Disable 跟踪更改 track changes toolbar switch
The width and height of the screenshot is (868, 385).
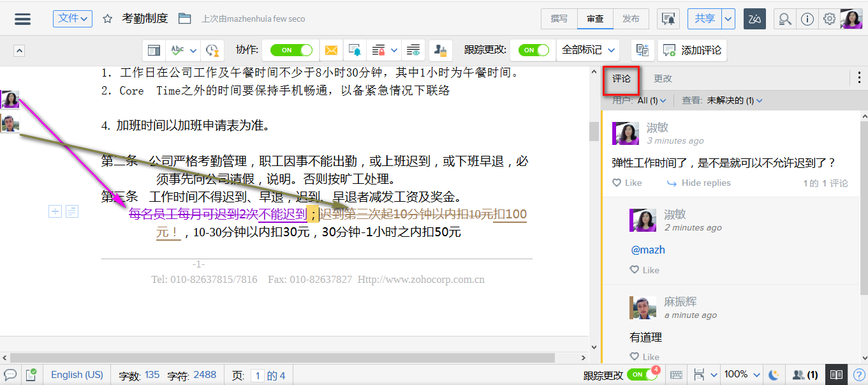[x=533, y=49]
